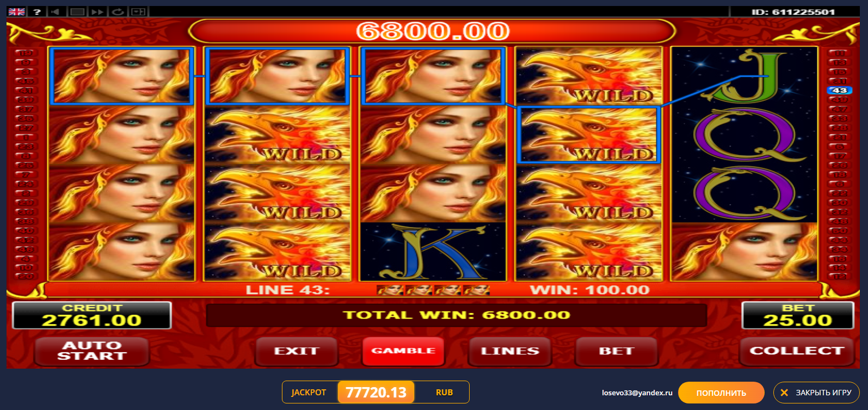The image size is (868, 410).
Task: Open the BET selector button
Action: click(x=617, y=351)
